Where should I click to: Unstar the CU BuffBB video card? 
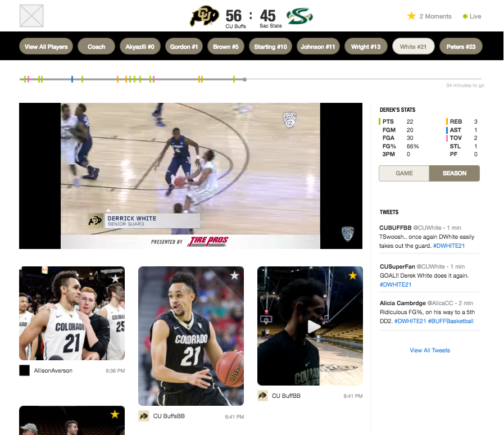353,275
